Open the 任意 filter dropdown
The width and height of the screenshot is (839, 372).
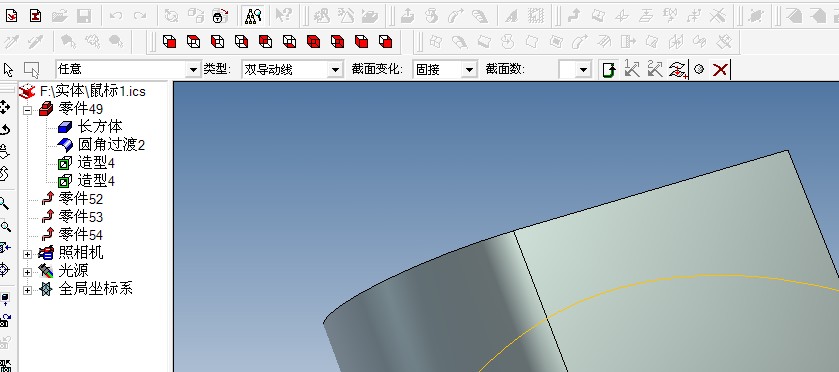[x=193, y=70]
